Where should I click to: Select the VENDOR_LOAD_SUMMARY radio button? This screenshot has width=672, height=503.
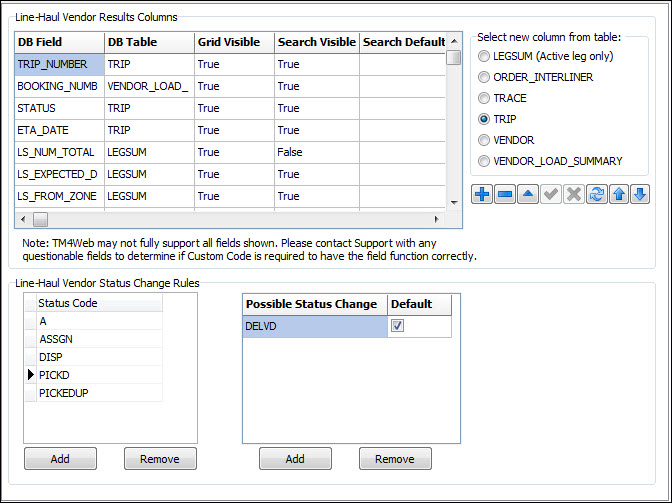tap(483, 161)
